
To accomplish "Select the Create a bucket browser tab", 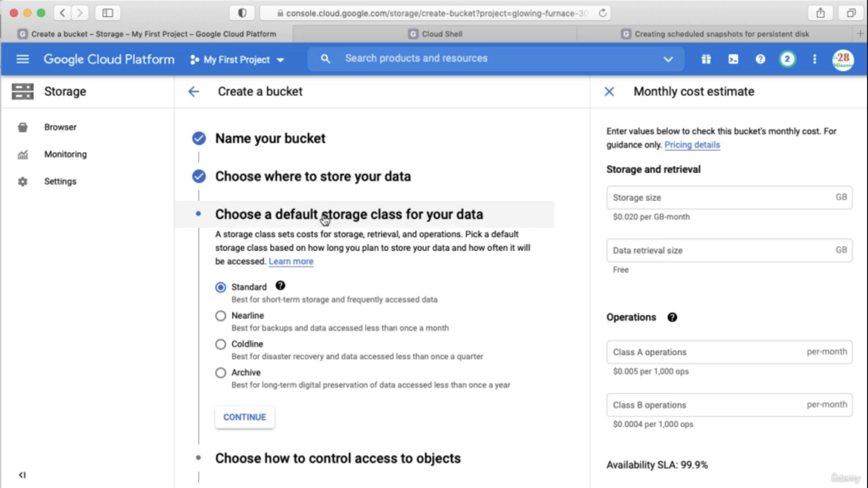I will pyautogui.click(x=147, y=34).
